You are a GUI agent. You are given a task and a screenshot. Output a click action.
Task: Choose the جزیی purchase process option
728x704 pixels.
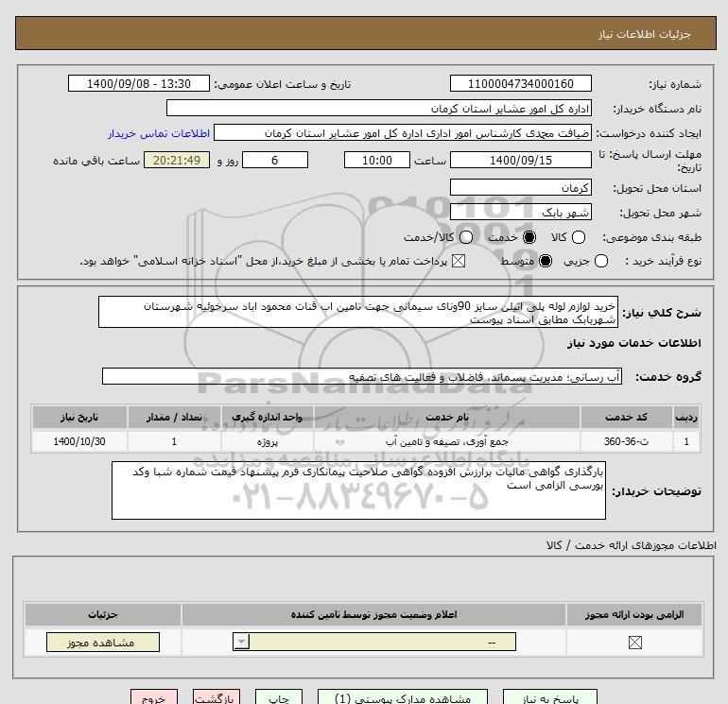[x=600, y=261]
